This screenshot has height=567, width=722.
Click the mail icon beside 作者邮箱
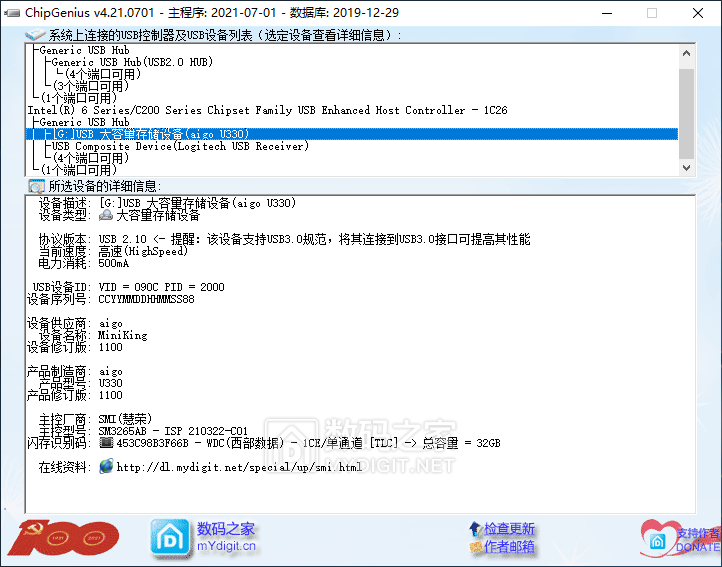475,547
